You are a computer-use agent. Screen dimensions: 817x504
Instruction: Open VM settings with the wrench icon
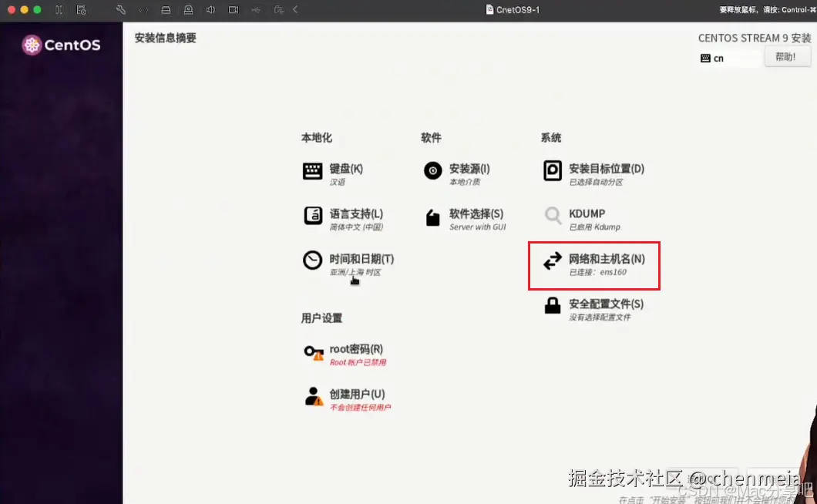121,10
